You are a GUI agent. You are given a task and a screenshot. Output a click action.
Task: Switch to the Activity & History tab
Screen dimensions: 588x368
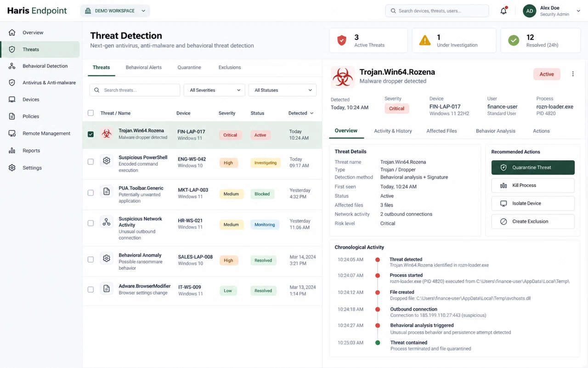393,131
